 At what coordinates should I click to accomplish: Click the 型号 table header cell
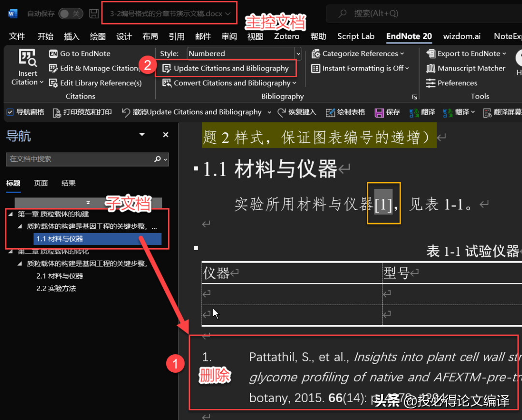click(x=452, y=273)
